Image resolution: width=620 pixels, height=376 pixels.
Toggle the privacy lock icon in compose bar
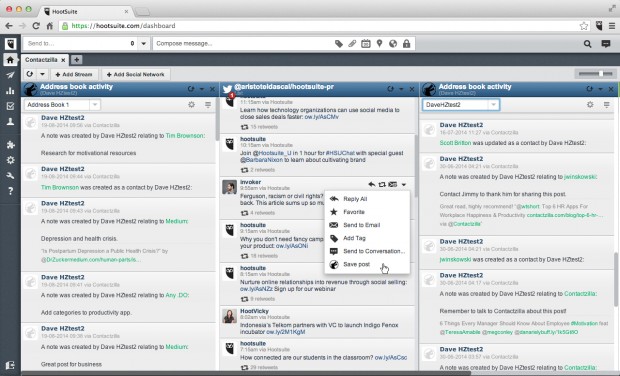pyautogui.click(x=406, y=43)
